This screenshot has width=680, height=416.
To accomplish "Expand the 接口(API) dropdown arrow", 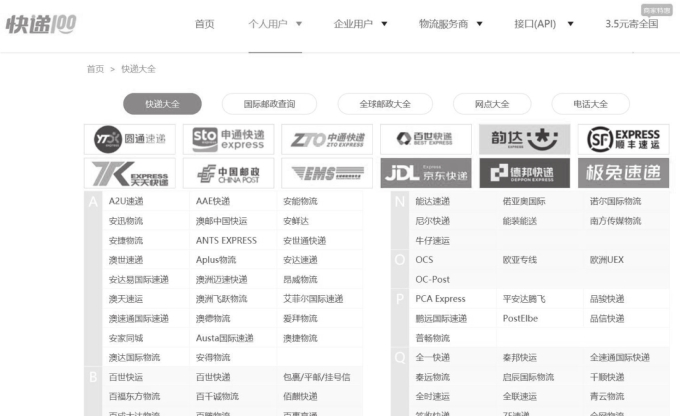I will tap(571, 24).
